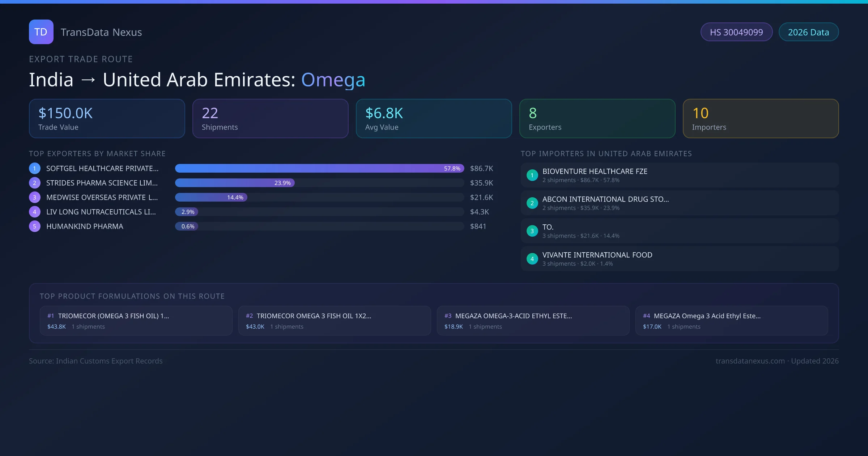Click green rank 4 badge for Vivante International

click(532, 259)
